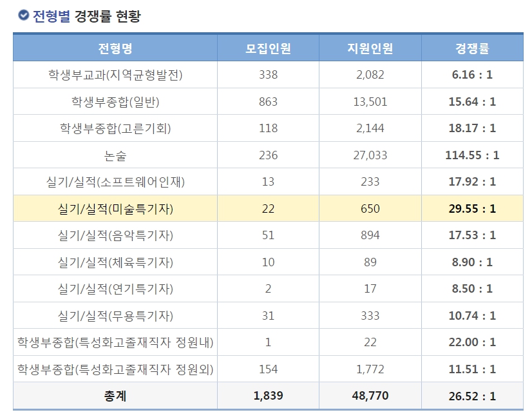
Task: Click the blue check icon beside 전형별 경쟁률 현황
Action: (23, 15)
